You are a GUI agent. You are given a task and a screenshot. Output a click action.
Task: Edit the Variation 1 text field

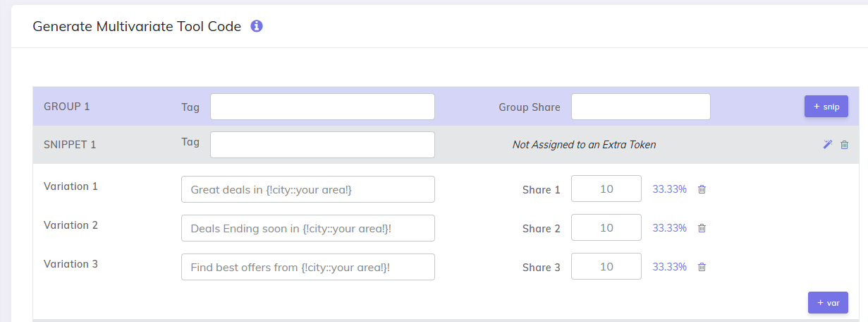click(x=307, y=189)
